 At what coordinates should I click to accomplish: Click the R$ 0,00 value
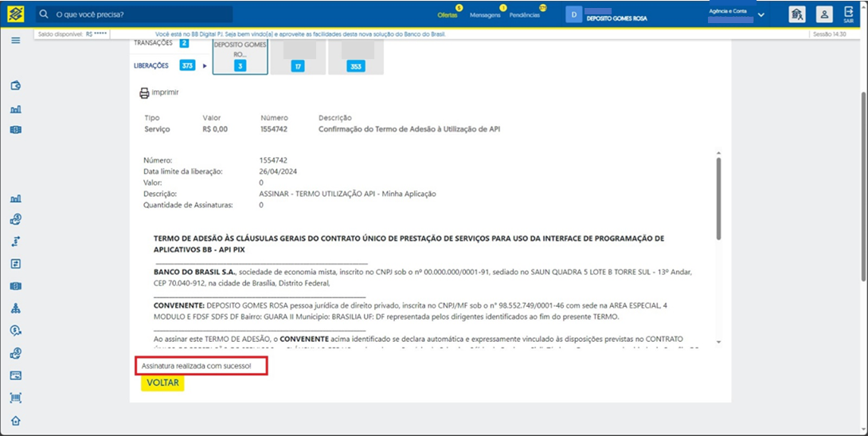(x=215, y=129)
